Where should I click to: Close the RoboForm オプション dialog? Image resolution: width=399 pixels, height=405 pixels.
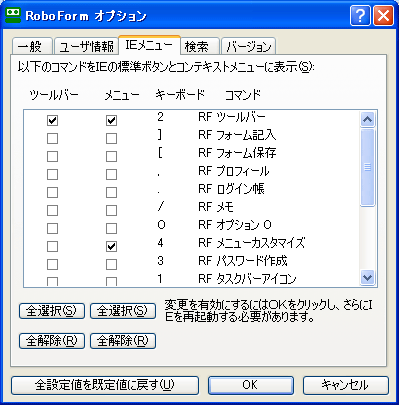click(x=383, y=15)
